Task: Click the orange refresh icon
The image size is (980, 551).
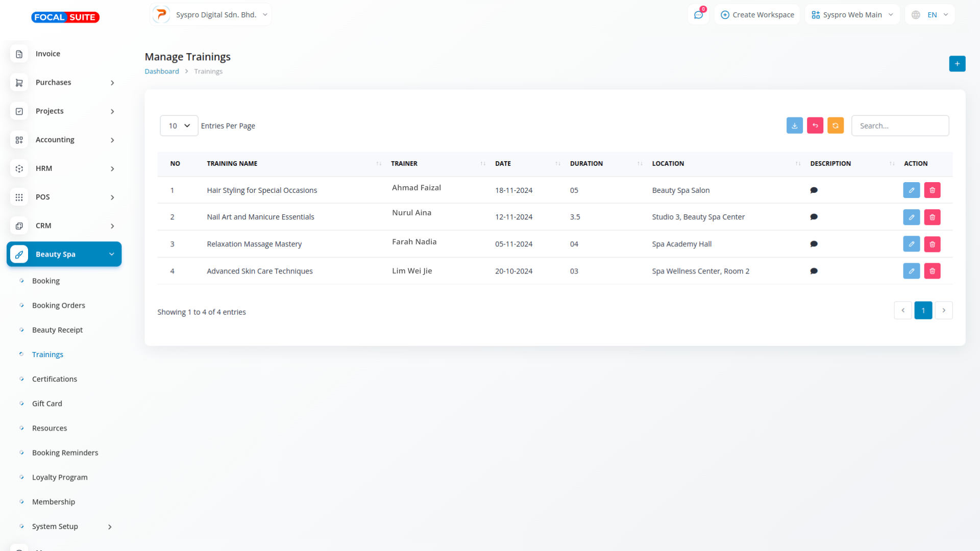Action: click(x=835, y=126)
